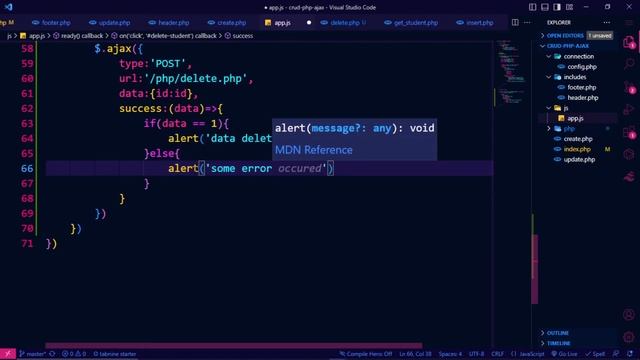Open the Run and Debug icon

[x=629, y=109]
